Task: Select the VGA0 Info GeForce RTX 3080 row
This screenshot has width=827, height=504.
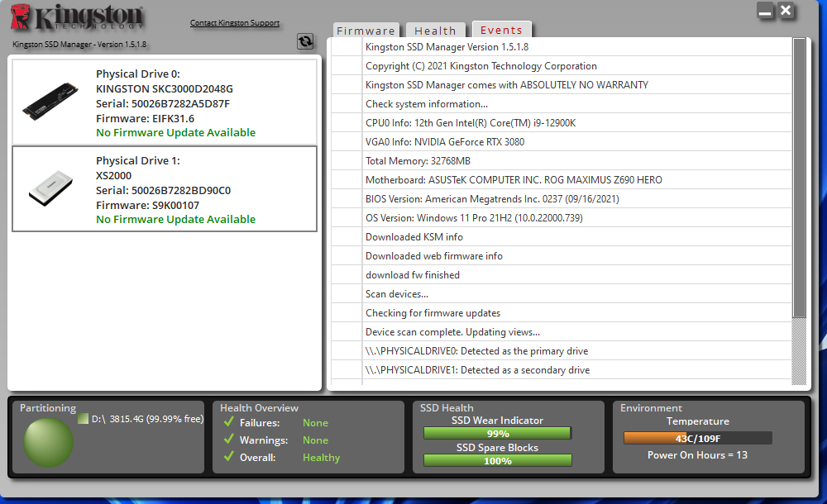Action: (562, 142)
